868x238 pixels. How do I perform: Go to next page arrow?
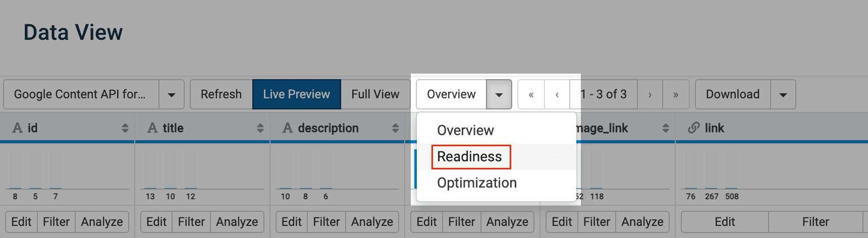click(649, 94)
